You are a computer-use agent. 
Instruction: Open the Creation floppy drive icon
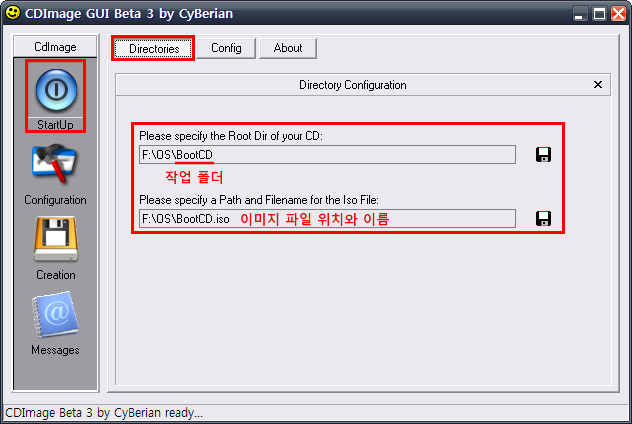pyautogui.click(x=56, y=239)
